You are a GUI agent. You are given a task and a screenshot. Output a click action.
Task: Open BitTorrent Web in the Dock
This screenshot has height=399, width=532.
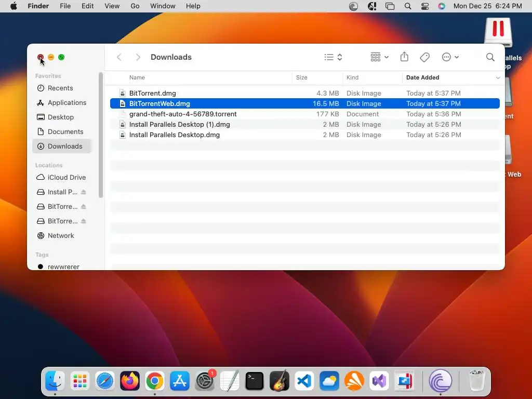tap(441, 381)
